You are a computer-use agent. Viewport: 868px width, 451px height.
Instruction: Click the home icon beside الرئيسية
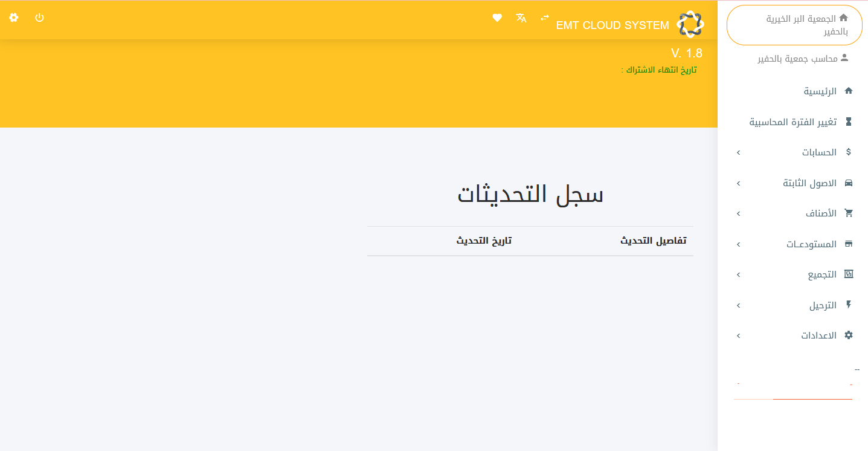(x=849, y=90)
